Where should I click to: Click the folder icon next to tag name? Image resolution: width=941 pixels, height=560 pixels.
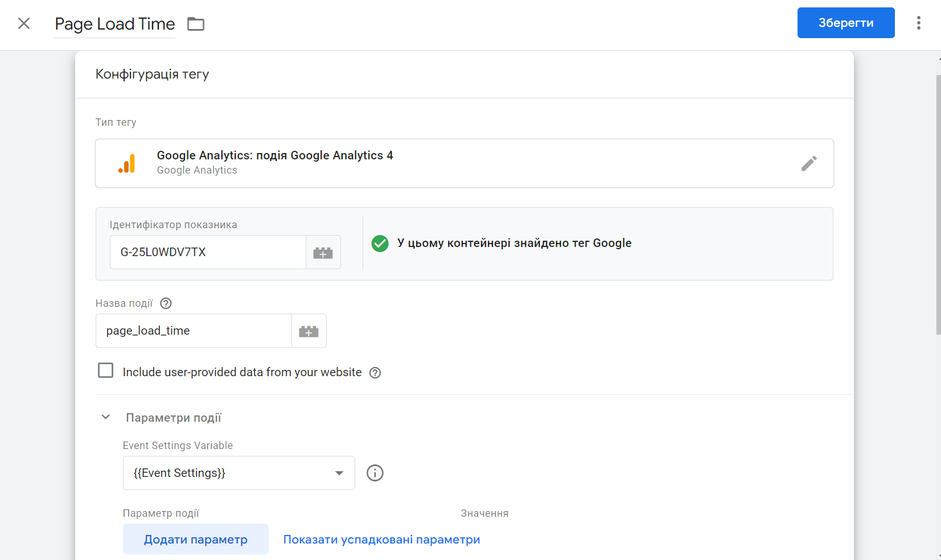coord(196,24)
